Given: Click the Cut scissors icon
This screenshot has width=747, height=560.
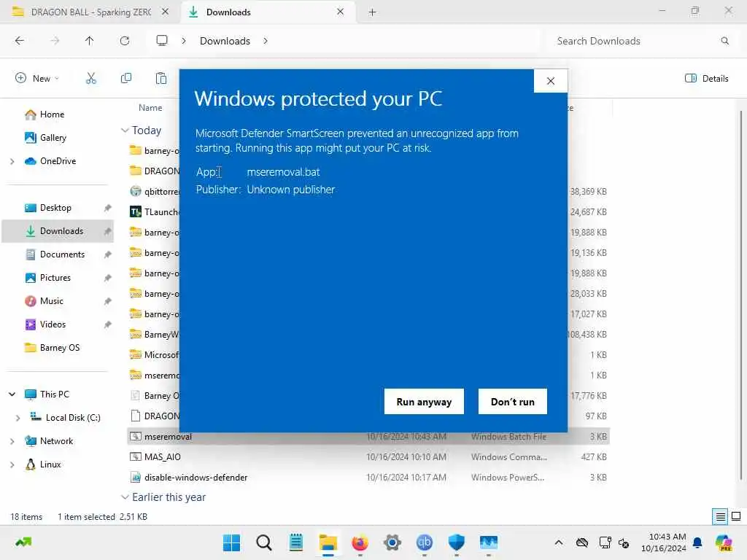Looking at the screenshot, I should 91,78.
